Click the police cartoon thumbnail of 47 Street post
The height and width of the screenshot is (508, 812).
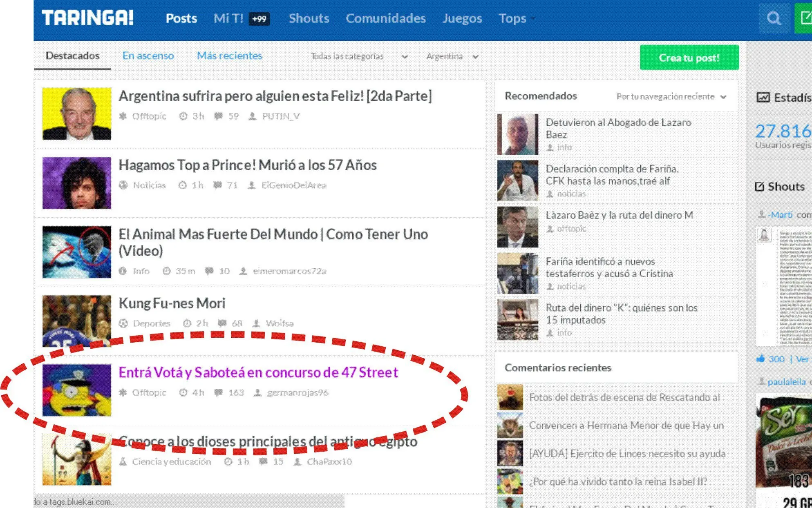[76, 390]
